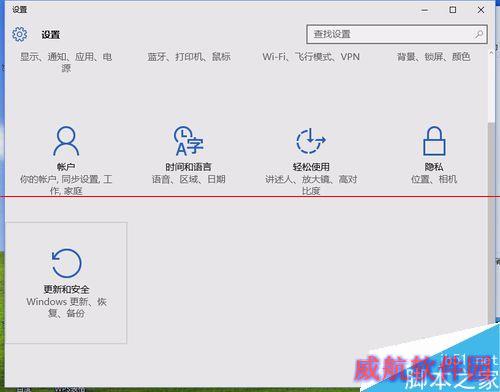
Task: Open Ease of Access (轻松使用) icon
Action: tap(311, 141)
